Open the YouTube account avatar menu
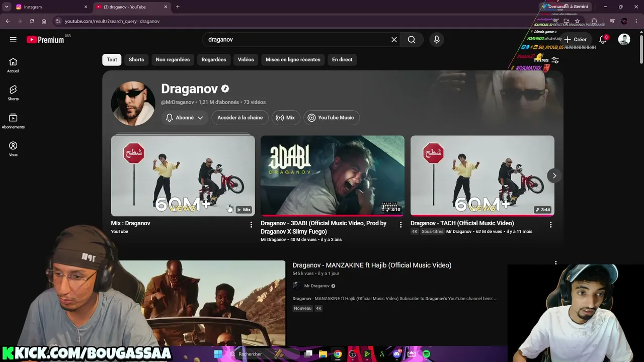This screenshot has width=644, height=362. [624, 40]
